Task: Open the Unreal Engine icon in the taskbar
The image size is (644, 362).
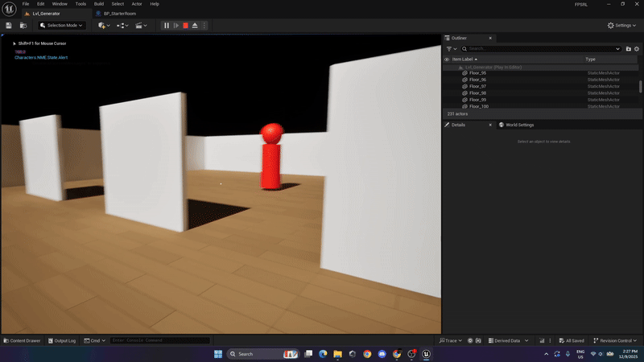Action: point(426,353)
